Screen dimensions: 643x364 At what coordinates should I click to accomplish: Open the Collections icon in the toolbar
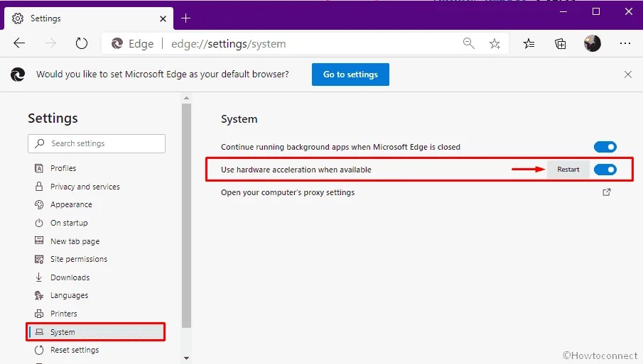click(x=560, y=43)
